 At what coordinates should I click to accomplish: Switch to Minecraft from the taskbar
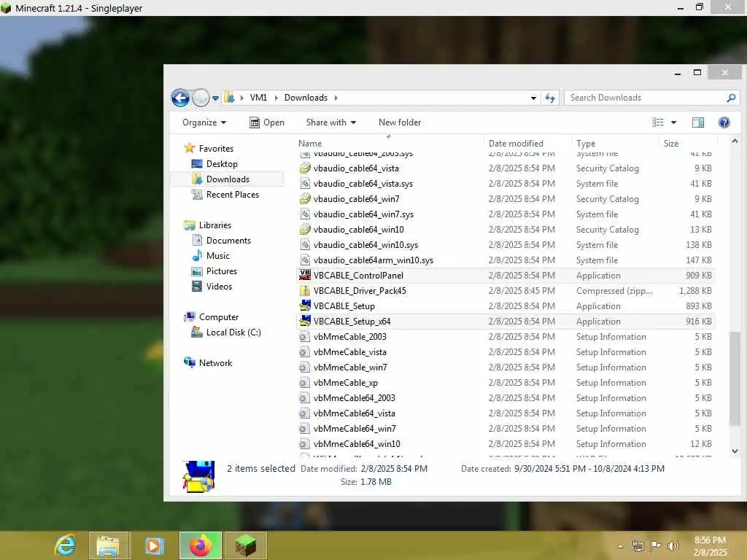(x=245, y=545)
